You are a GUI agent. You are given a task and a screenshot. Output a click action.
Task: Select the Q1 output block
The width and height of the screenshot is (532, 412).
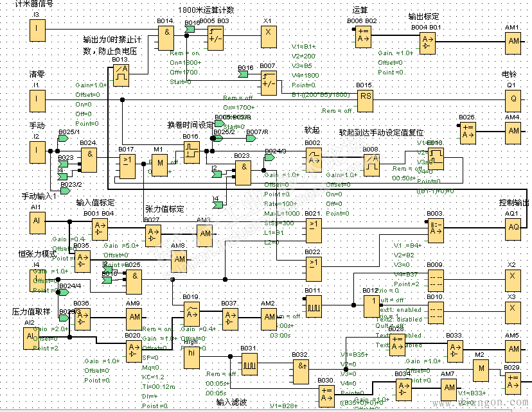coord(512,99)
